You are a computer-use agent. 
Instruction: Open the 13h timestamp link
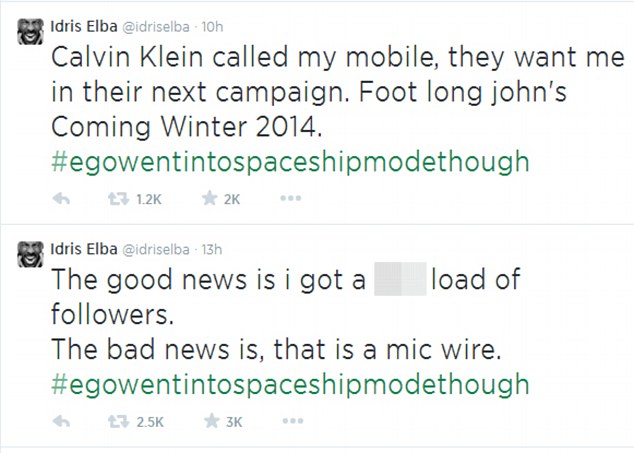tap(212, 250)
